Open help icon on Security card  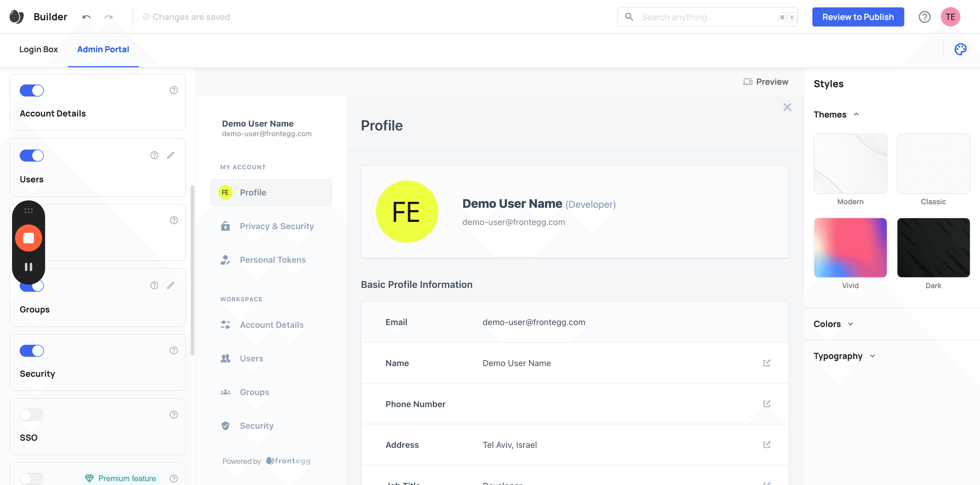coord(173,350)
